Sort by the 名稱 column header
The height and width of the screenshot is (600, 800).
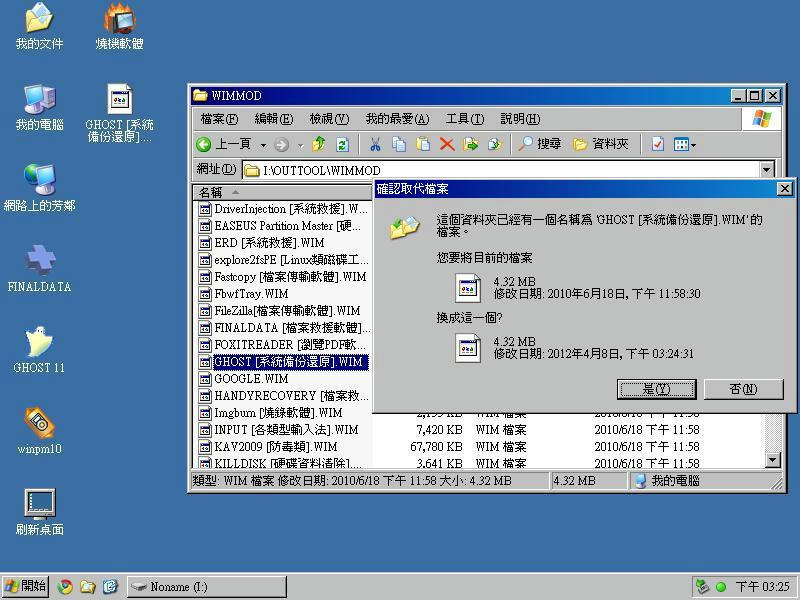pos(282,192)
